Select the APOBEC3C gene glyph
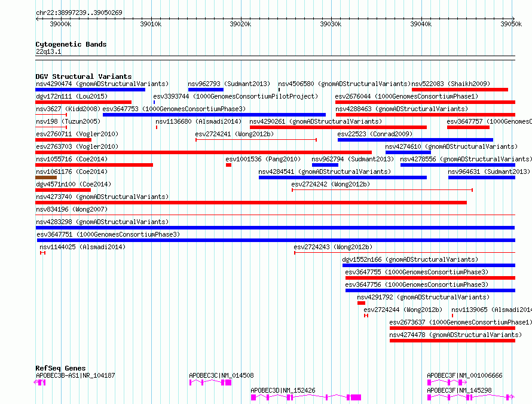Viewport: 532px width, 404px height. [210, 382]
